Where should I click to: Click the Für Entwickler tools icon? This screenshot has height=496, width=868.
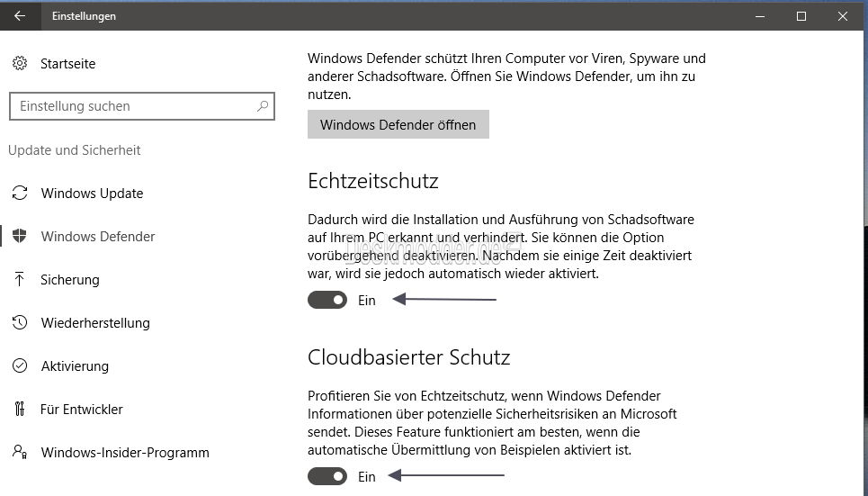(20, 409)
